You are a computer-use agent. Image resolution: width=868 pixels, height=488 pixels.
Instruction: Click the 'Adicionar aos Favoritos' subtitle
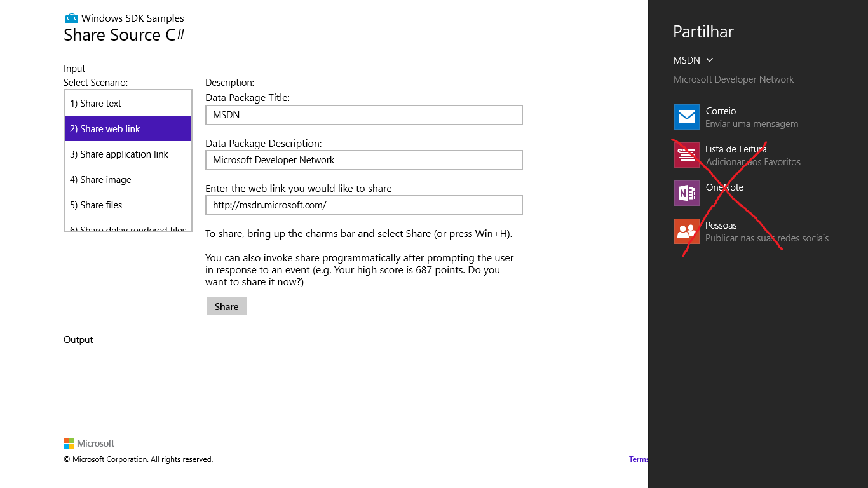coord(753,162)
